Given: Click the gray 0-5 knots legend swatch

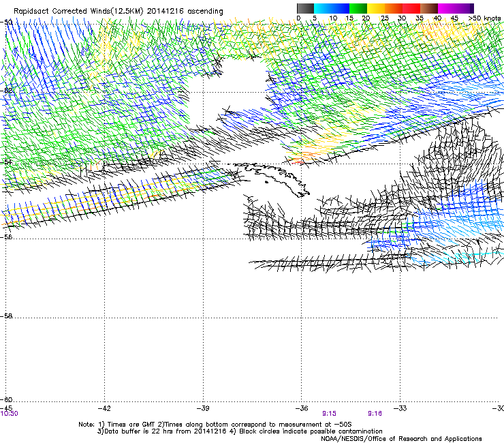Looking at the screenshot, I should 305,8.
